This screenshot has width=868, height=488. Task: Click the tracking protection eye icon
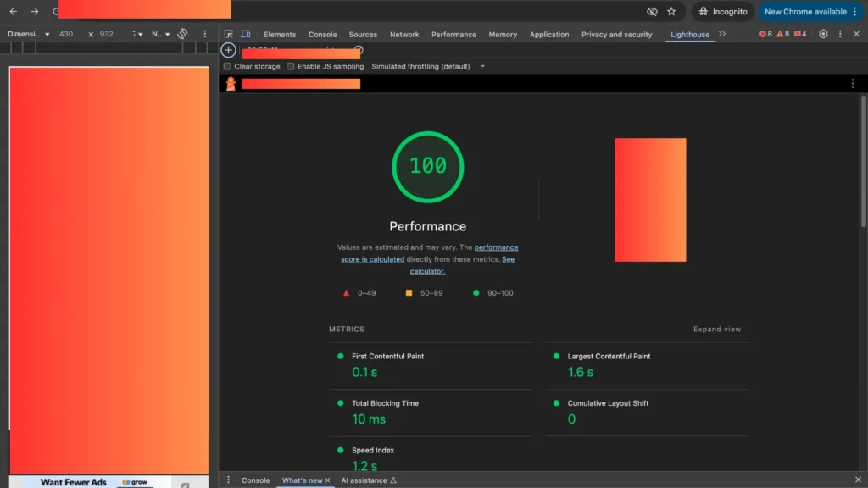pyautogui.click(x=651, y=12)
